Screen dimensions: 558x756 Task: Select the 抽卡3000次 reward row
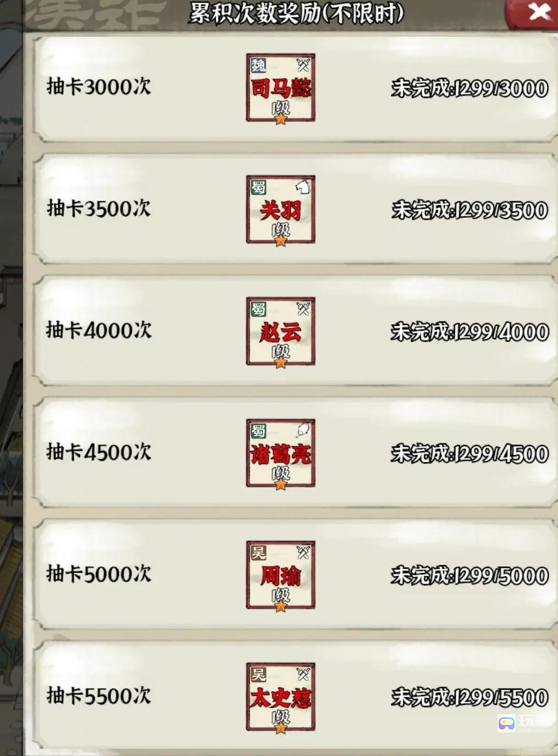[x=294, y=88]
